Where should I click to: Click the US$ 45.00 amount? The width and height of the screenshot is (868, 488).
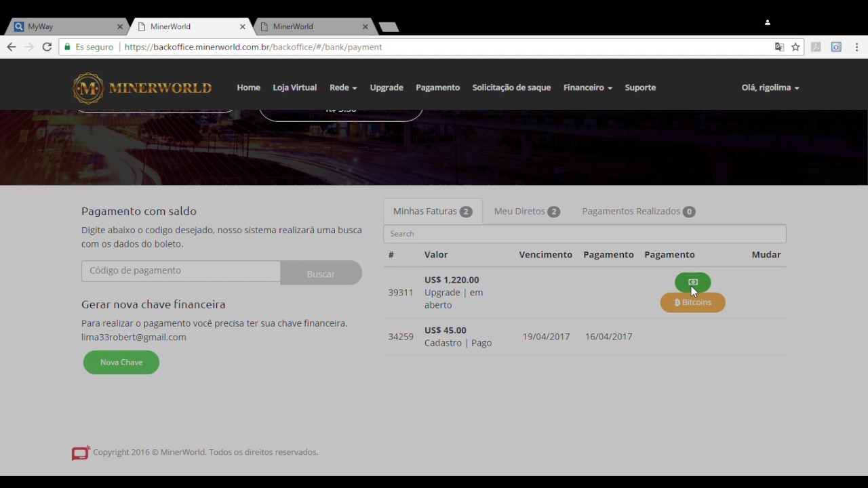coord(446,331)
